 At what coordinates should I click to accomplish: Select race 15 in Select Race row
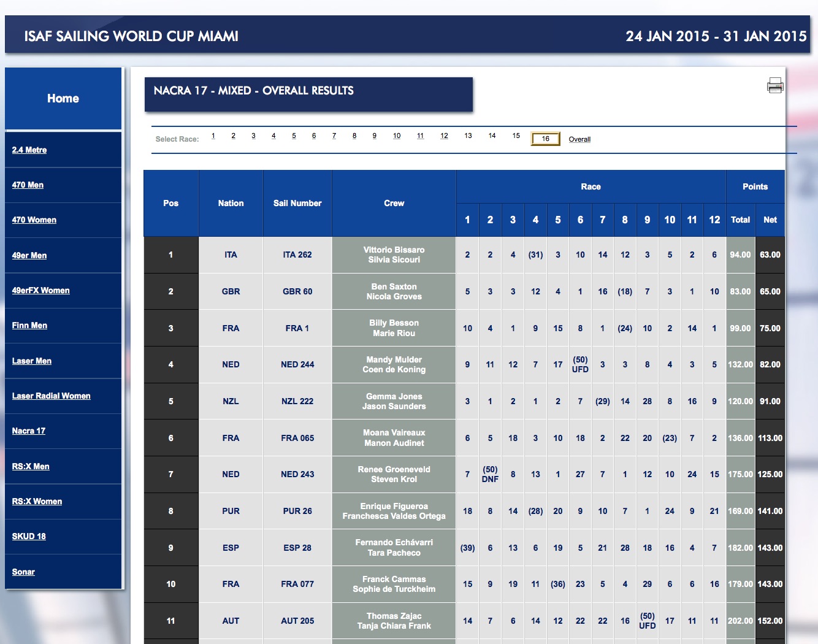click(516, 136)
